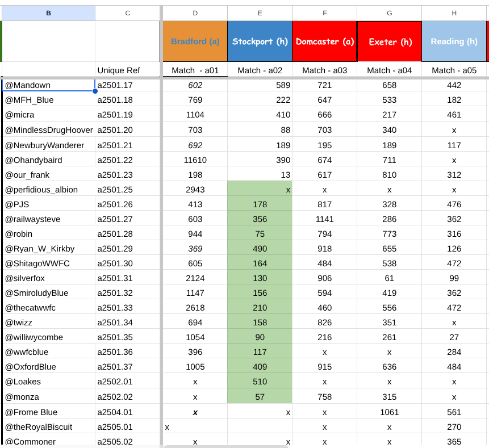
Task: Select @Frome Blue's Exeter value 1061
Action: coord(389,412)
